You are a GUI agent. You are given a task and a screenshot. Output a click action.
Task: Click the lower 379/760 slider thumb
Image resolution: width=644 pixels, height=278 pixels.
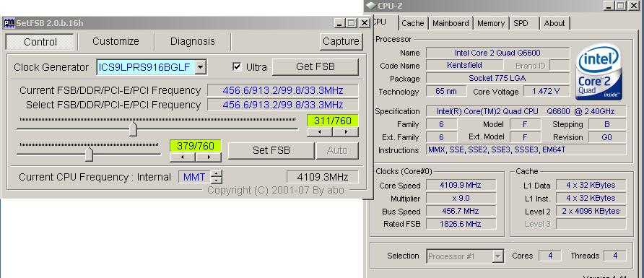(89, 155)
